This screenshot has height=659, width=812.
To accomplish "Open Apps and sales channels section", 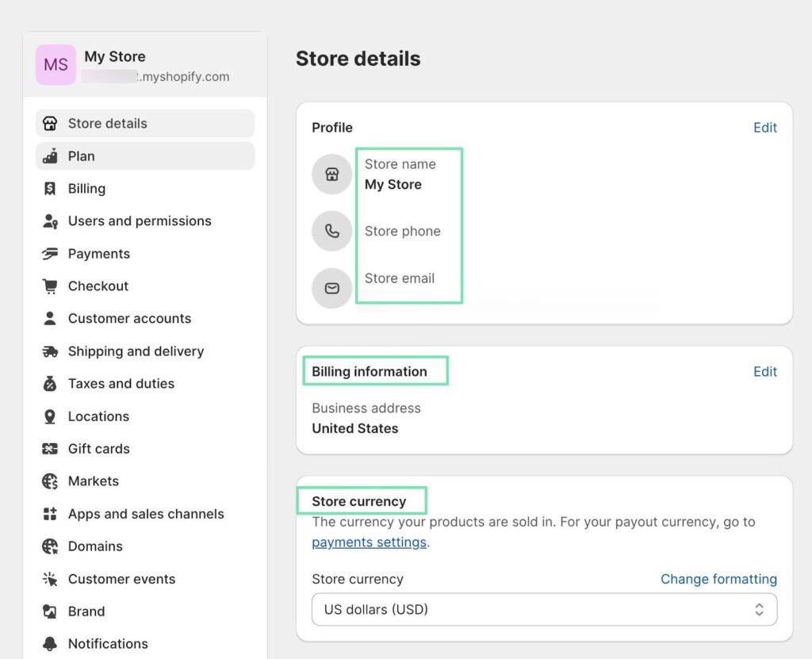I will (146, 514).
